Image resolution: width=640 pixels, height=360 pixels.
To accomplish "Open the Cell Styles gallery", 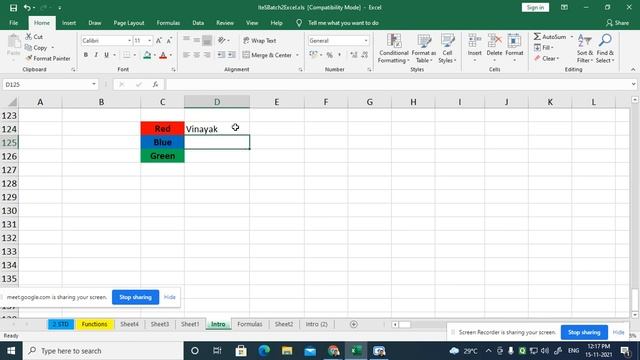I will [447, 49].
